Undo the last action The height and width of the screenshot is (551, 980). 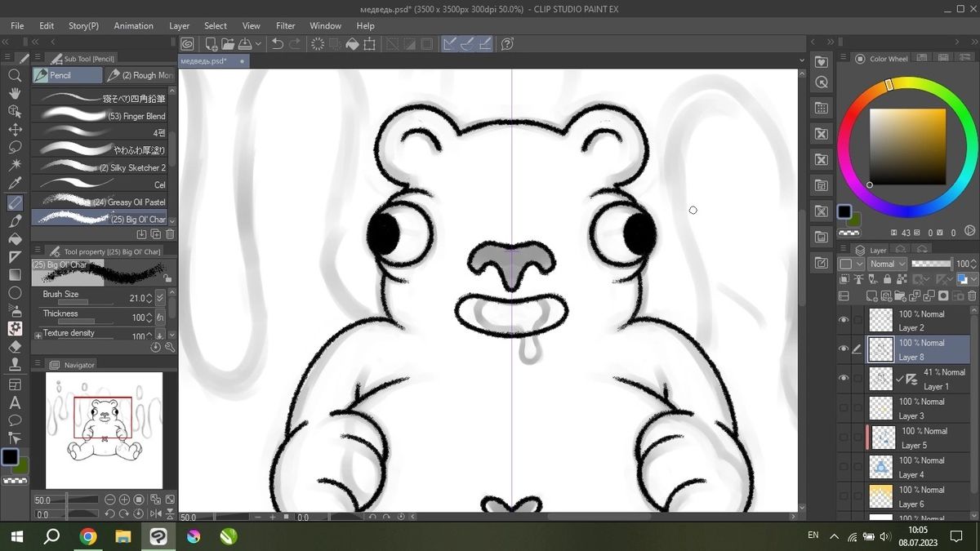[x=278, y=44]
